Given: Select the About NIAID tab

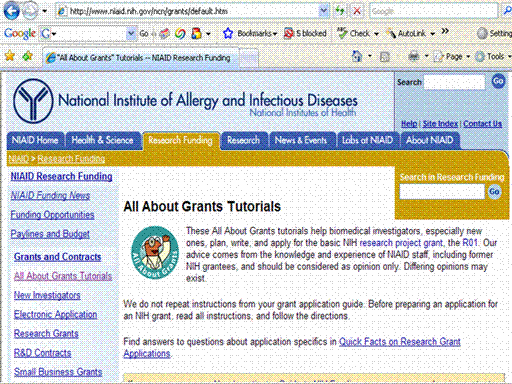Looking at the screenshot, I should point(430,140).
